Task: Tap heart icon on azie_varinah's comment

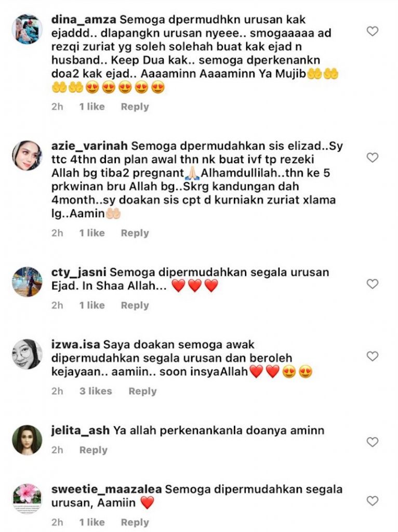Action: coord(373,157)
